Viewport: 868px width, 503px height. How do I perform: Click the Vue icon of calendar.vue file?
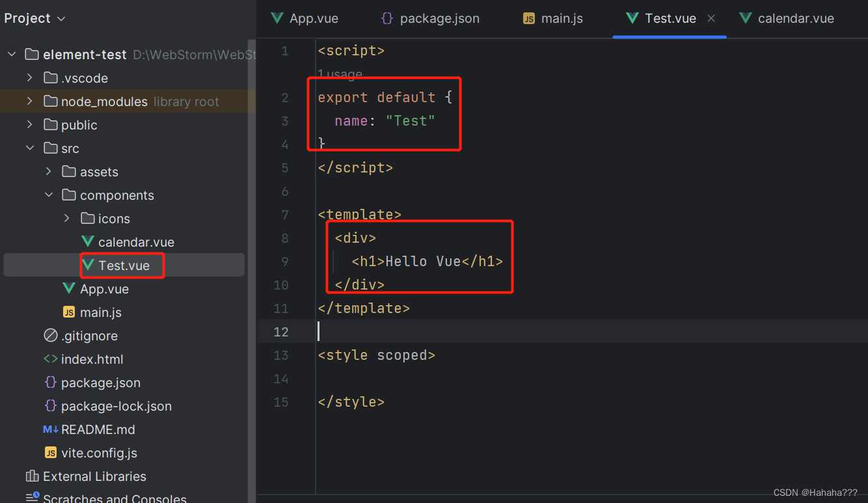(88, 242)
